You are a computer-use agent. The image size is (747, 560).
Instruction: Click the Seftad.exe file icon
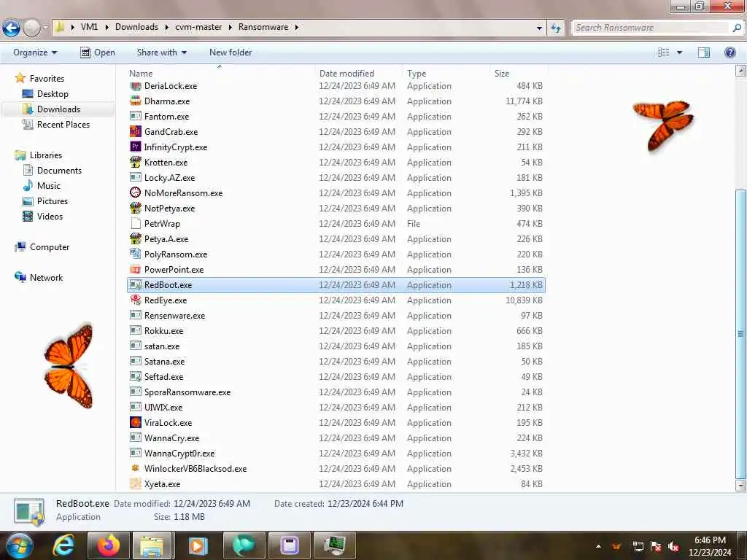pyautogui.click(x=136, y=377)
